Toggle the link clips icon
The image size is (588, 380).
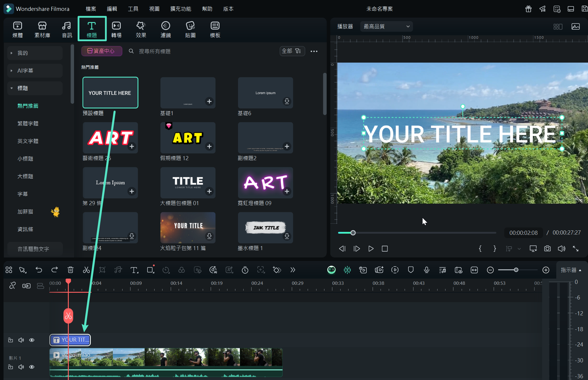(x=26, y=286)
